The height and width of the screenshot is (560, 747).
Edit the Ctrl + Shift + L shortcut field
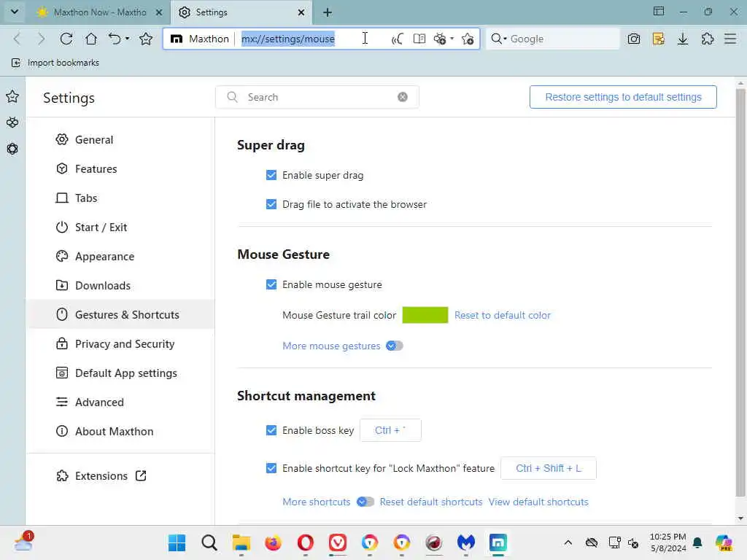click(549, 469)
